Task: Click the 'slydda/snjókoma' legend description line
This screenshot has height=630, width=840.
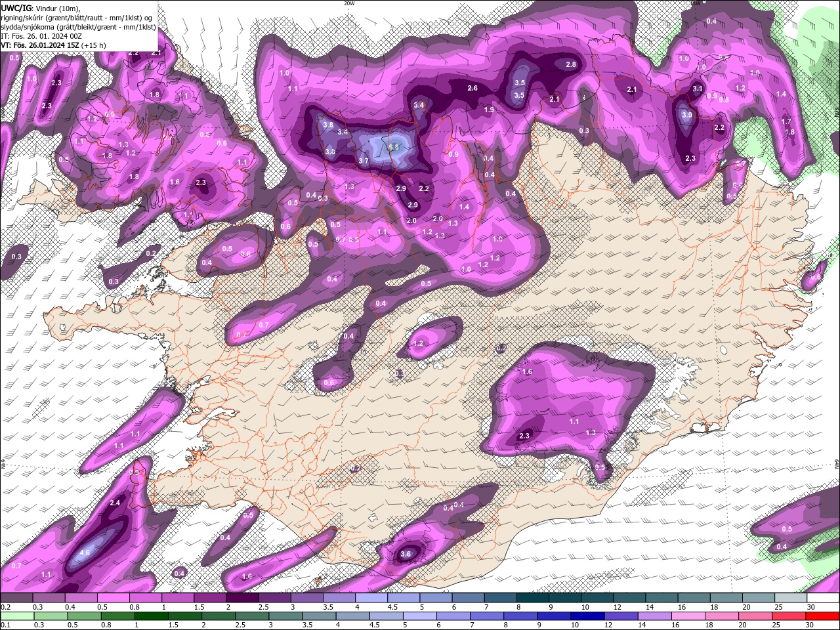Action: pos(79,27)
